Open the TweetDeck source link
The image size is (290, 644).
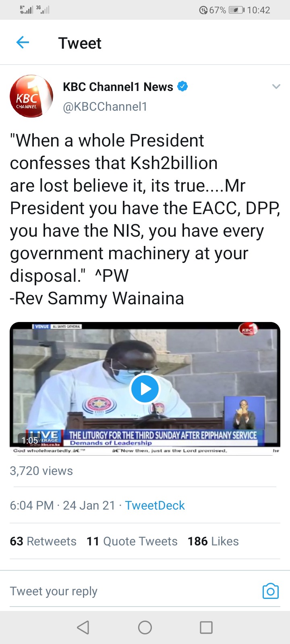[x=155, y=505]
